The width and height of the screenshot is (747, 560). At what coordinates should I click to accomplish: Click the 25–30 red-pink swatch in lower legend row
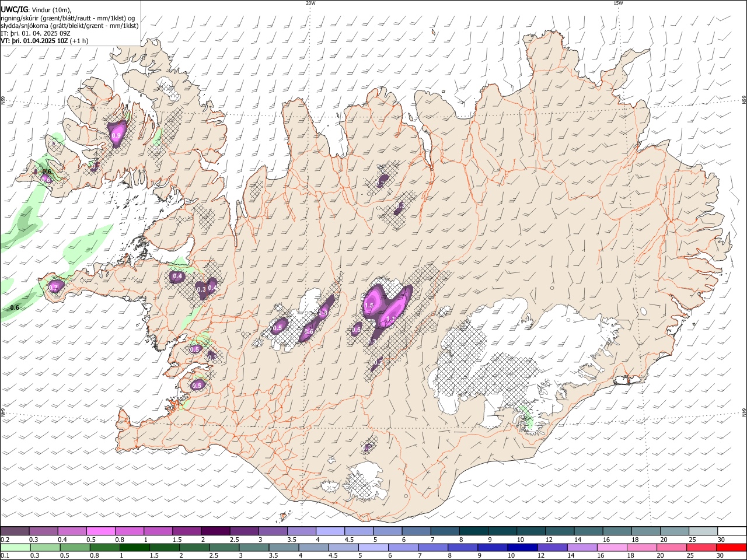(x=701, y=548)
